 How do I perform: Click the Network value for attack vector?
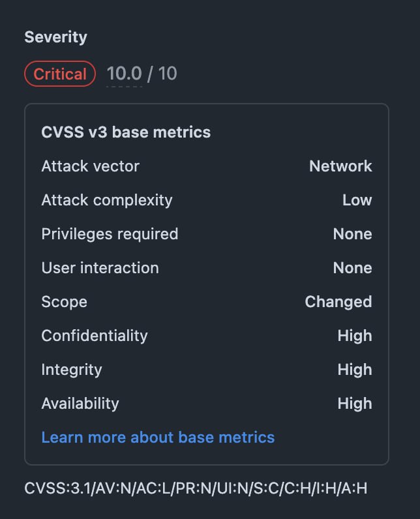[340, 166]
